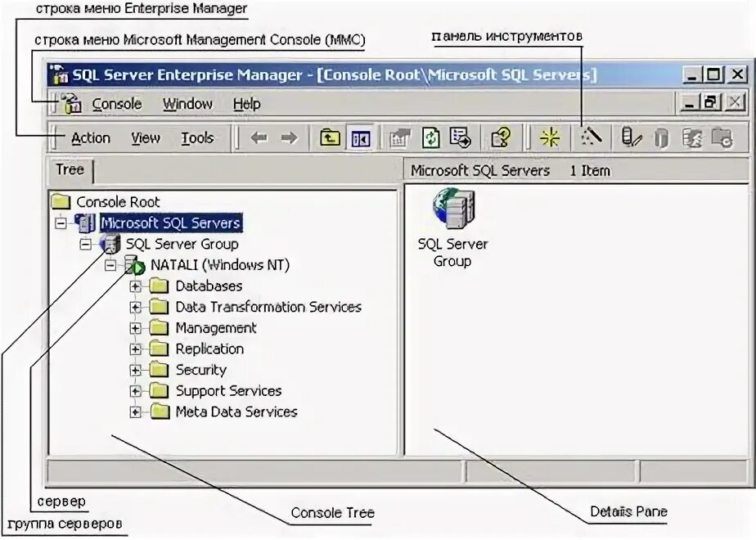
Task: Open the View menu
Action: (145, 138)
